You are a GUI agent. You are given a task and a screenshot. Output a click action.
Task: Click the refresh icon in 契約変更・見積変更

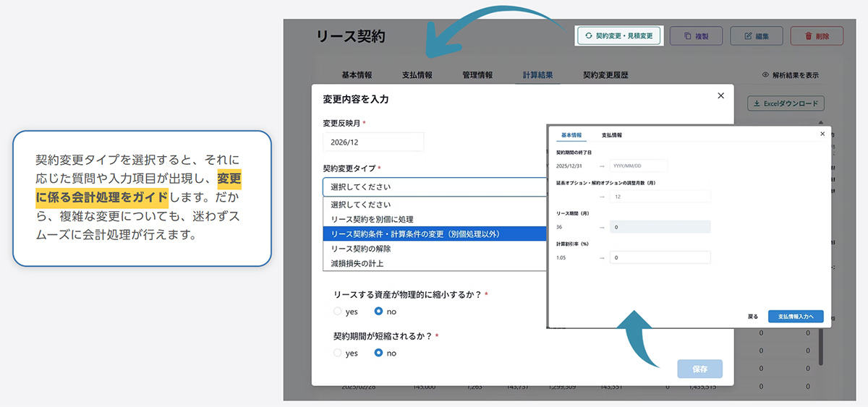[589, 35]
